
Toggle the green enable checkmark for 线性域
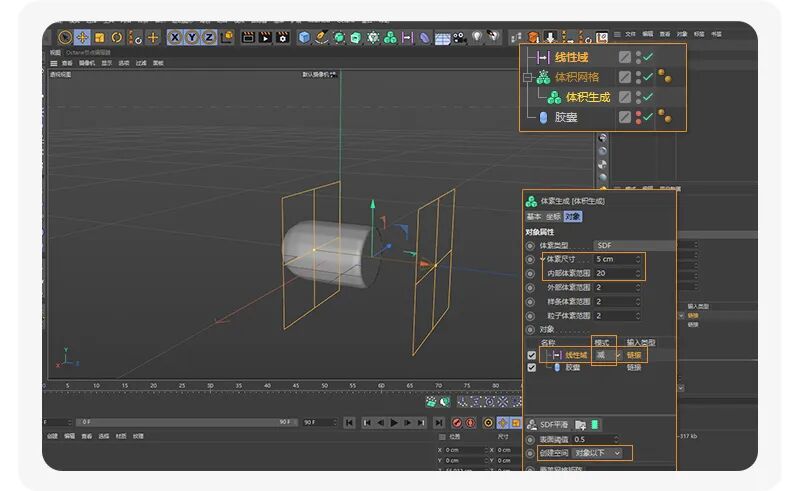pos(648,57)
